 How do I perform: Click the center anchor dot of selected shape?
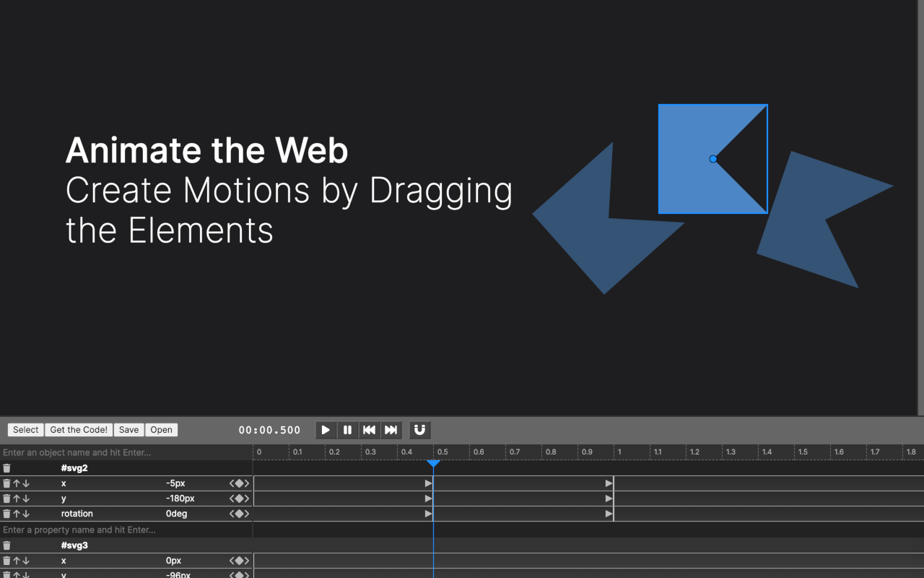click(x=713, y=159)
